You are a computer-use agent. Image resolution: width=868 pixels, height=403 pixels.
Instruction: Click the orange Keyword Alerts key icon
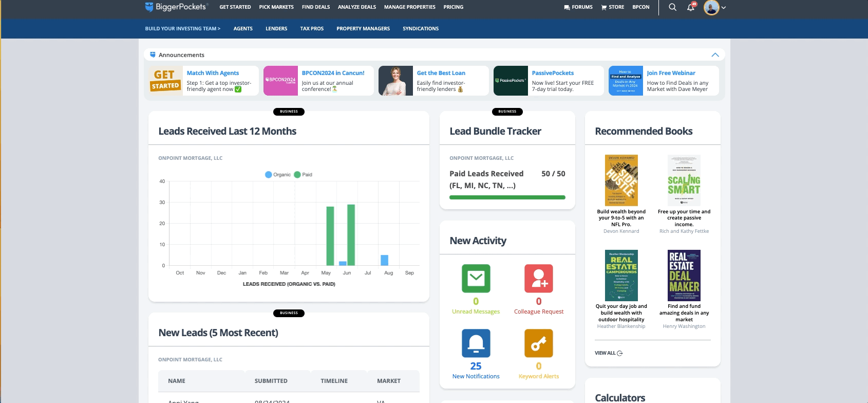click(538, 343)
